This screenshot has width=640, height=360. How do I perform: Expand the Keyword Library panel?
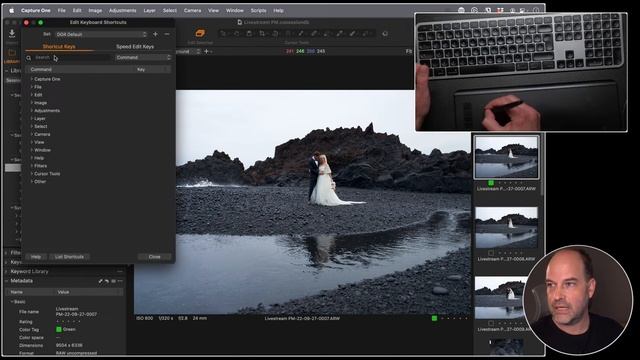click(x=7, y=271)
